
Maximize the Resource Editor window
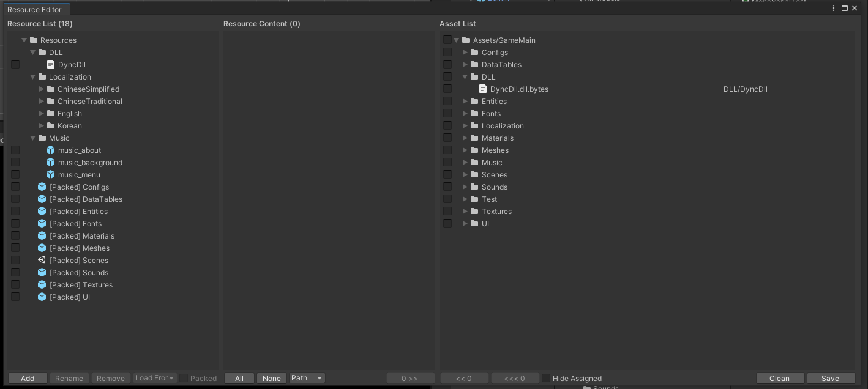click(845, 8)
